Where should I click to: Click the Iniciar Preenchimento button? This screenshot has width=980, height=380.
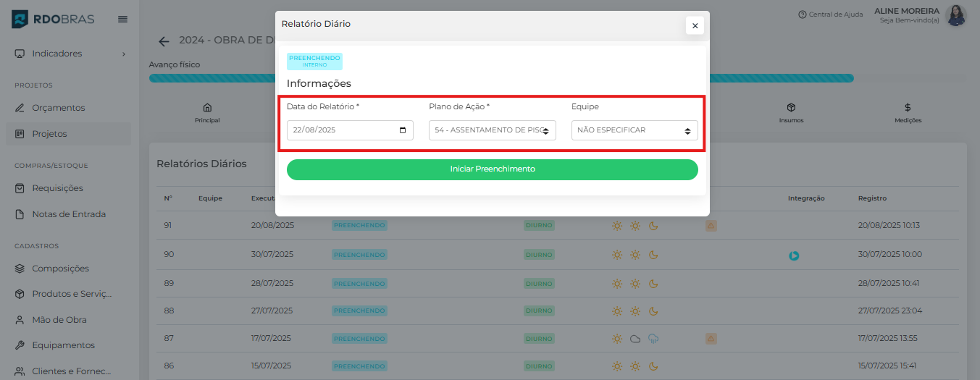pos(492,169)
